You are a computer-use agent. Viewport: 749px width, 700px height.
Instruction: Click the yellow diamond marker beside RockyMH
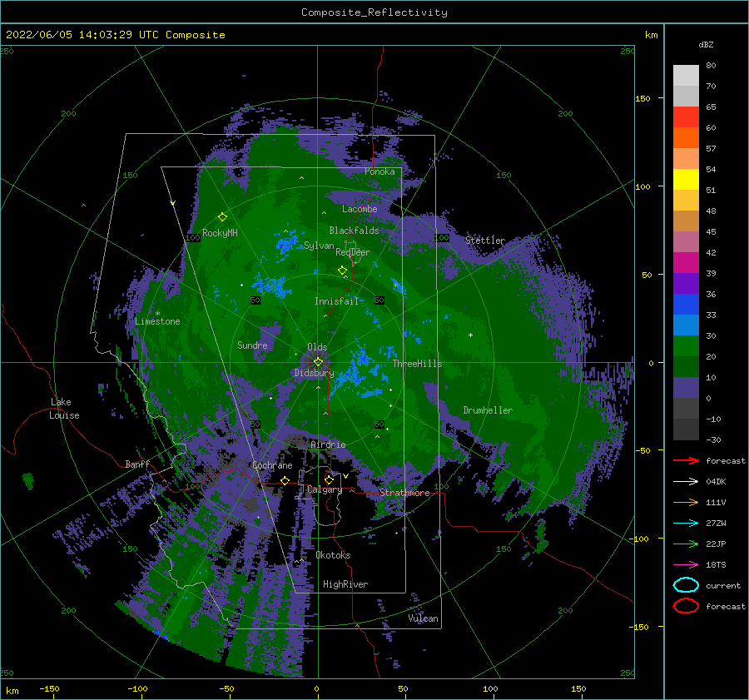pos(222,217)
